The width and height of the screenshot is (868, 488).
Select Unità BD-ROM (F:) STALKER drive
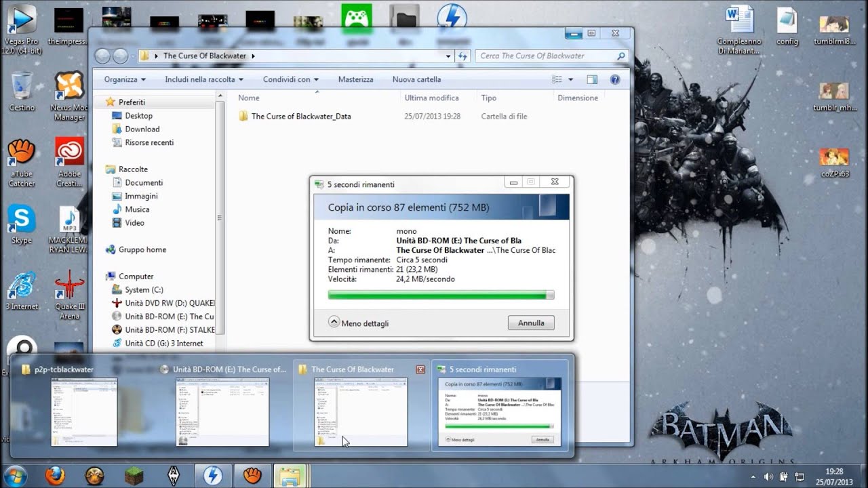(x=163, y=329)
